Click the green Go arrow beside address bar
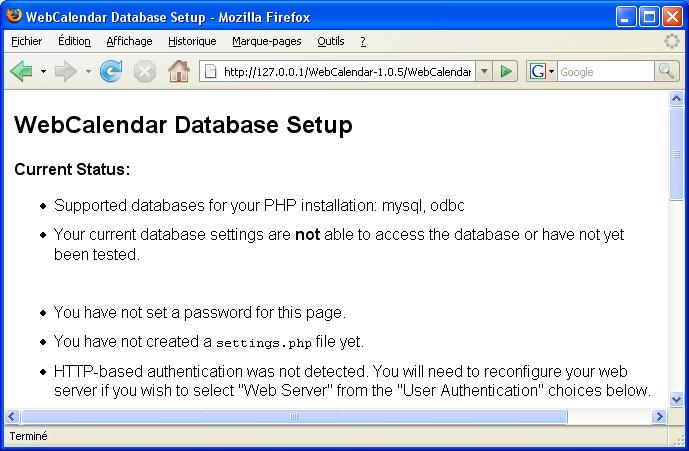689x451 pixels. click(506, 71)
